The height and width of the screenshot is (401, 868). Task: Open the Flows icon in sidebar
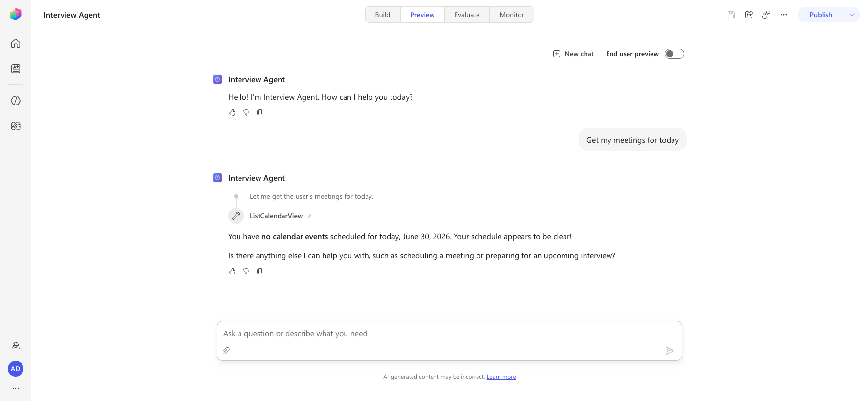point(16,126)
